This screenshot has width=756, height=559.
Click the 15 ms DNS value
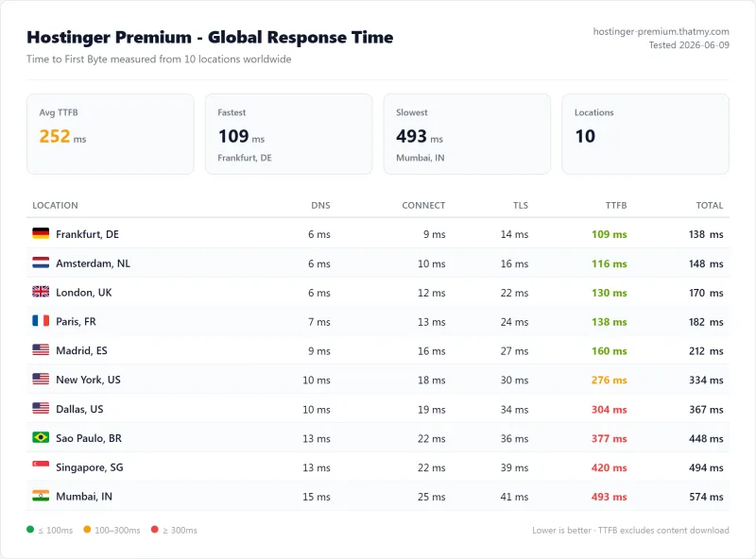click(317, 497)
